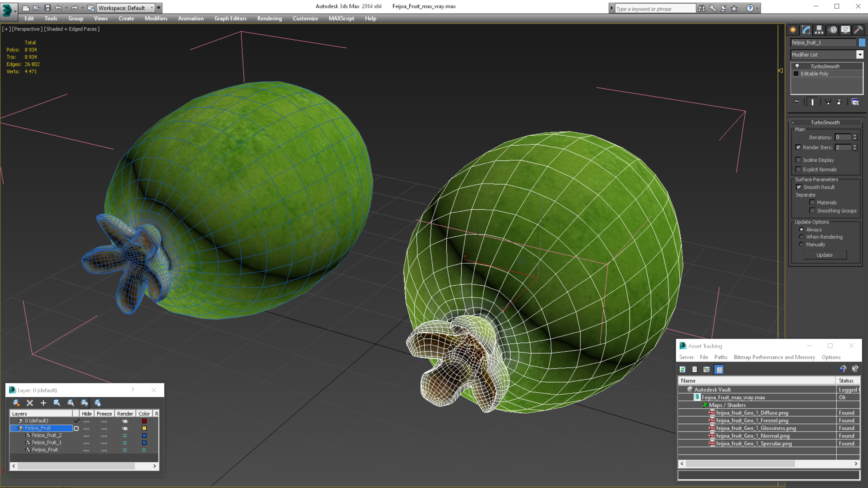868x488 pixels.
Task: Click the red color swatch of 0 (default) layer
Action: point(144,421)
